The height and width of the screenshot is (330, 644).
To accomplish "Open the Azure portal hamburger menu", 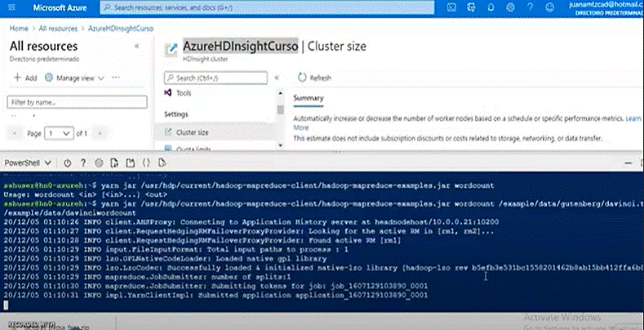I will [12, 7].
